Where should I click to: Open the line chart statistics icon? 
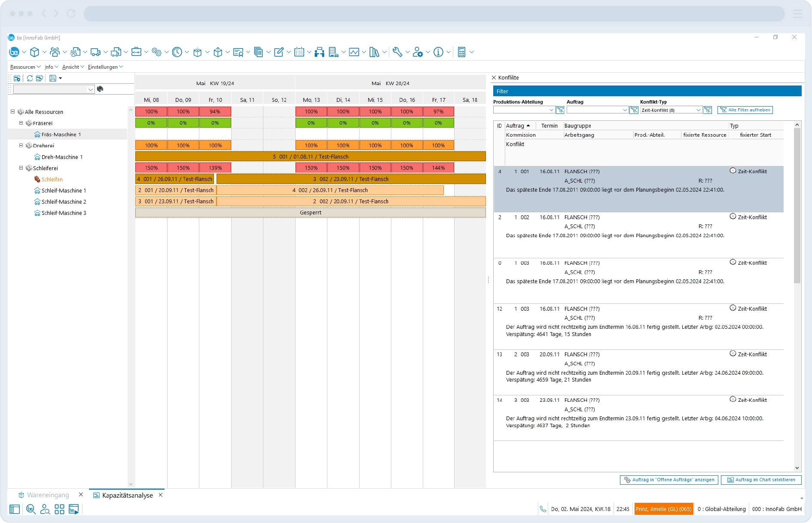point(354,52)
